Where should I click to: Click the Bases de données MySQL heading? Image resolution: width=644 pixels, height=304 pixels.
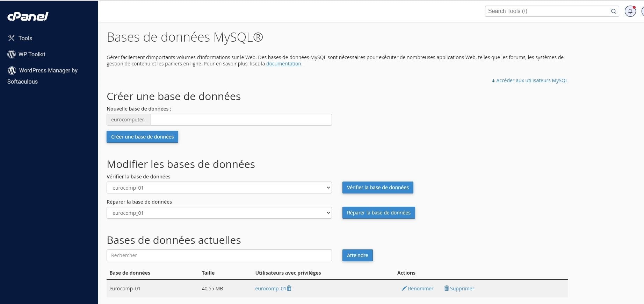point(185,37)
